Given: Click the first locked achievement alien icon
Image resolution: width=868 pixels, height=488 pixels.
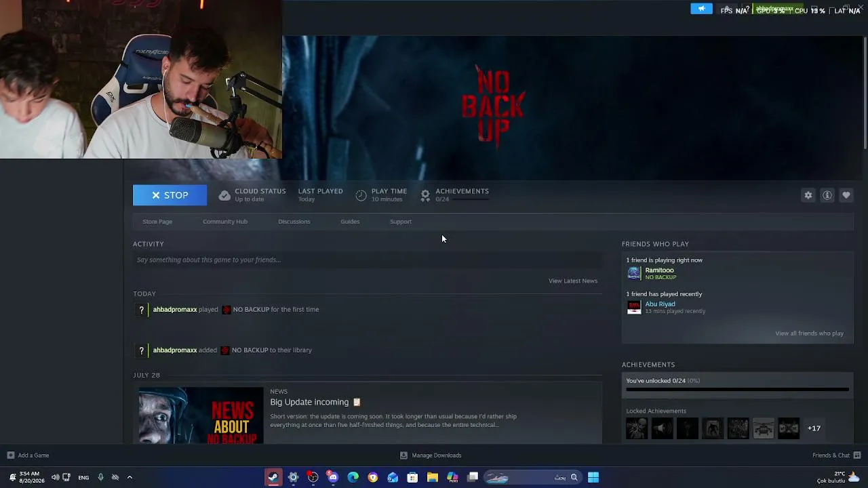Looking at the screenshot, I should tap(637, 428).
